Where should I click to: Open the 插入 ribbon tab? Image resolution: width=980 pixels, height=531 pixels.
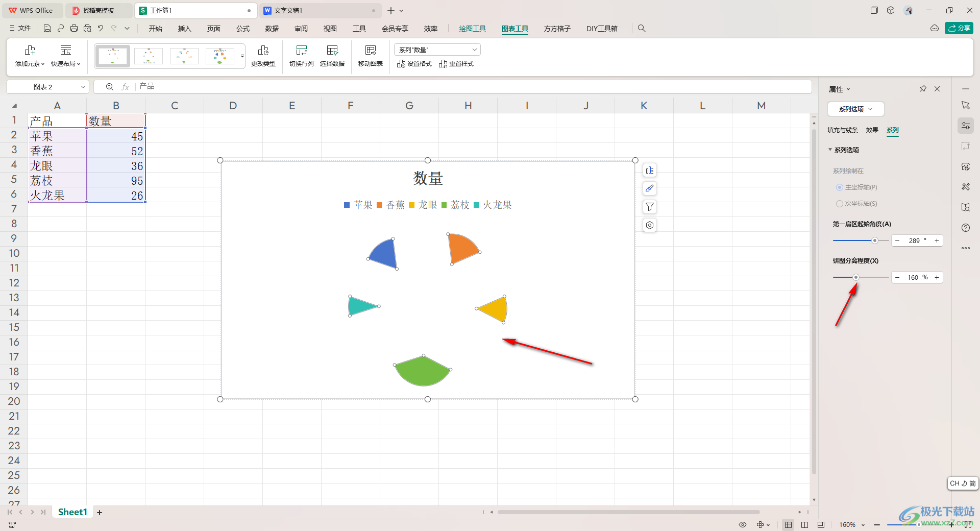click(x=185, y=29)
